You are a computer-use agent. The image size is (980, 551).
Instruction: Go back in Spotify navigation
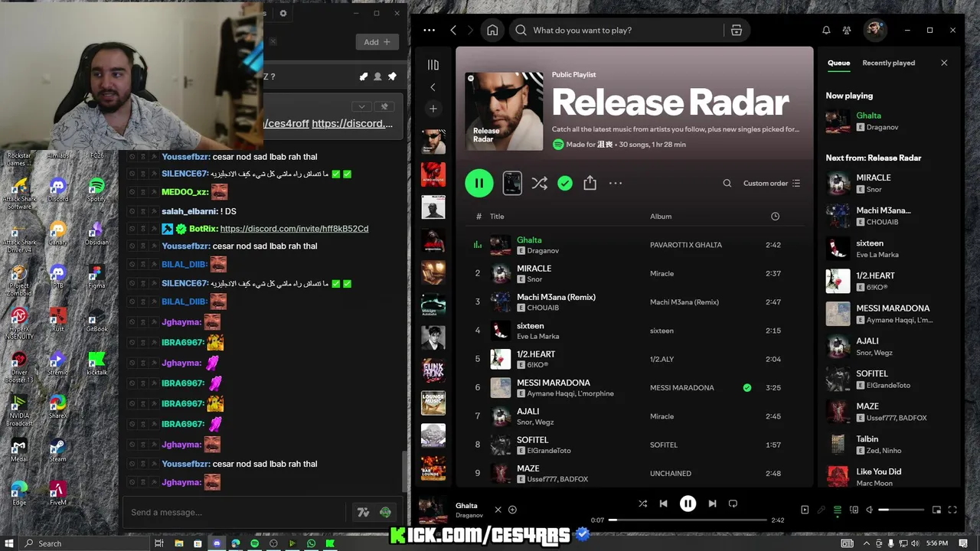click(x=453, y=30)
